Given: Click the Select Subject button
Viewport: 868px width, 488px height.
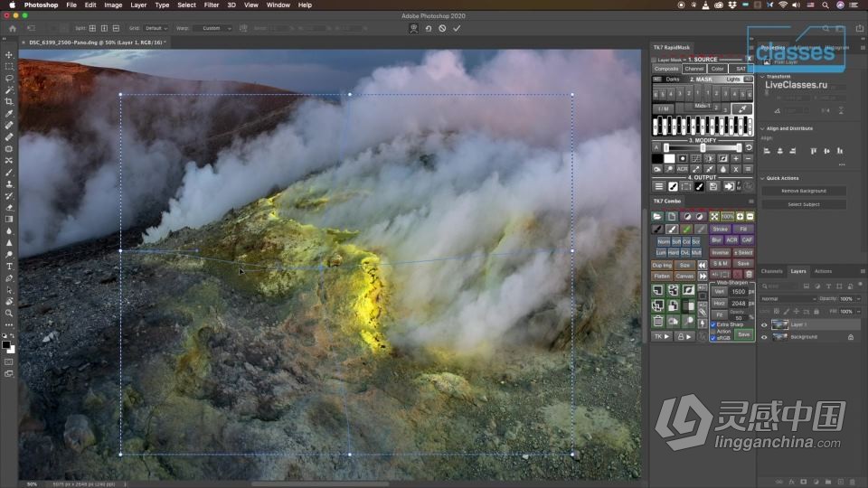Looking at the screenshot, I should point(804,204).
